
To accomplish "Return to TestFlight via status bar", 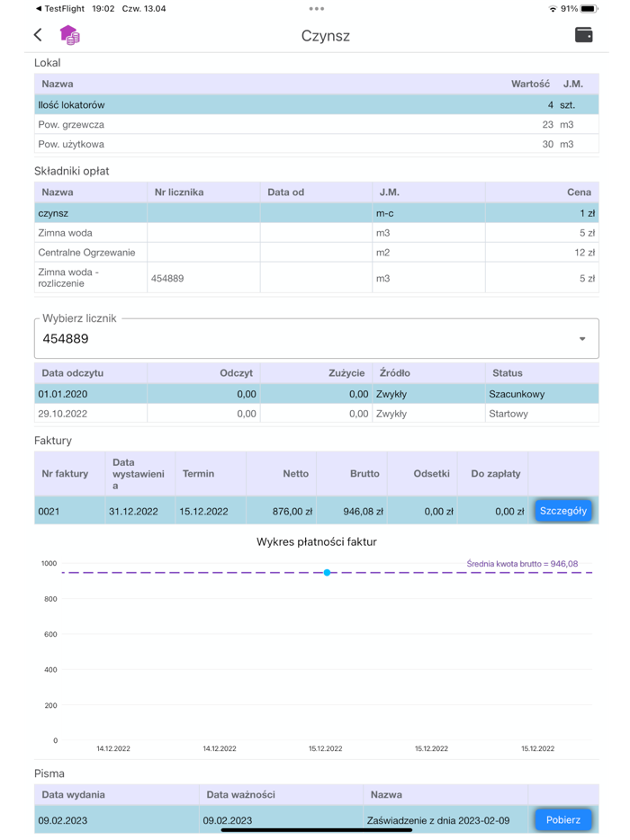I will pos(60,9).
